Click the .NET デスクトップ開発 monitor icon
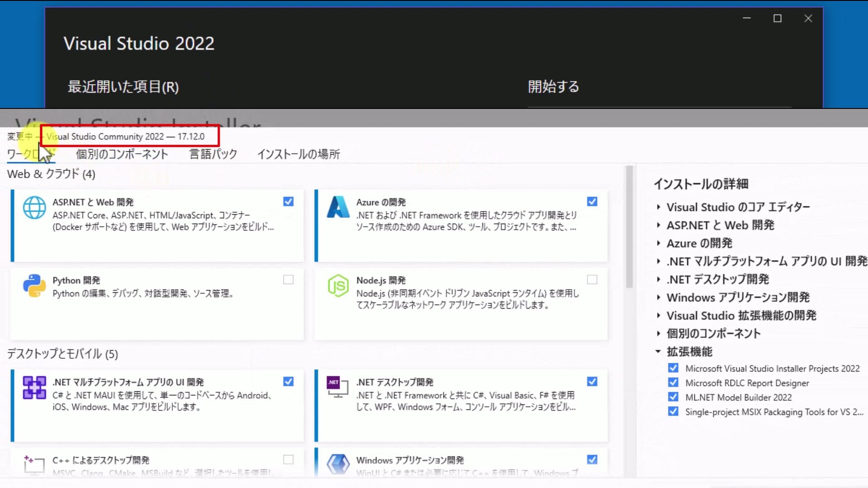 point(338,387)
